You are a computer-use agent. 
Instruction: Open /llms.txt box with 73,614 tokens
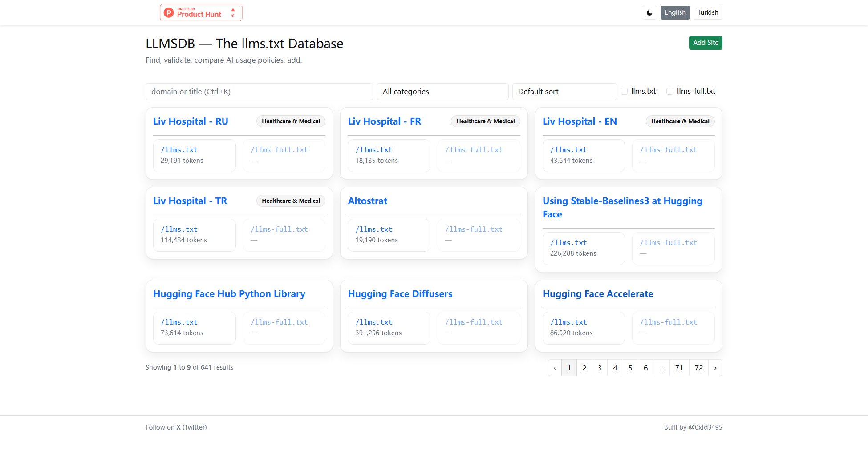[x=195, y=328]
